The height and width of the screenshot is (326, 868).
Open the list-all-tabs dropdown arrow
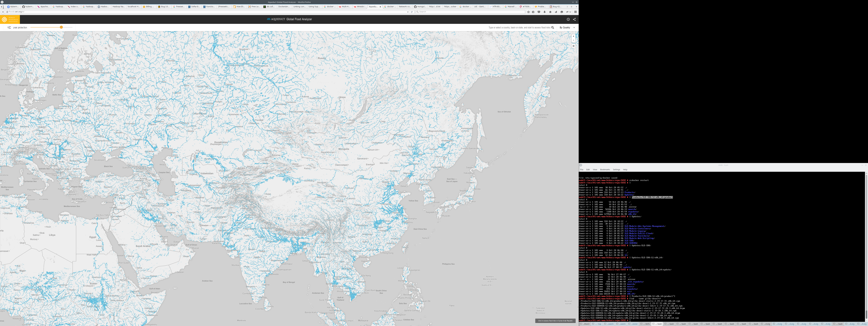[577, 7]
